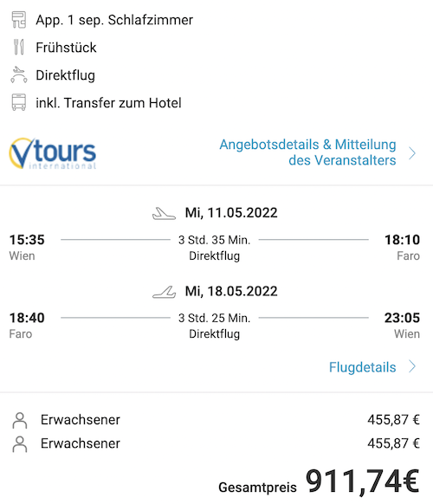
Task: Select the Mi, 18.05.2022 return date
Action: 231,291
